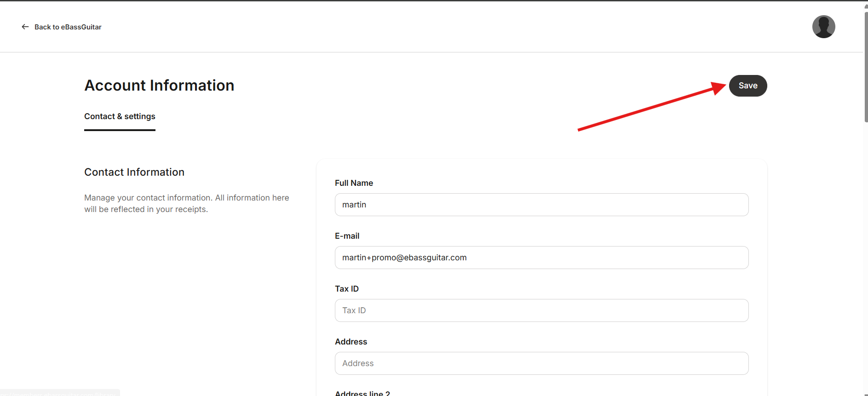The height and width of the screenshot is (396, 868).
Task: Click the scrollbar up arrow
Action: coord(866,6)
